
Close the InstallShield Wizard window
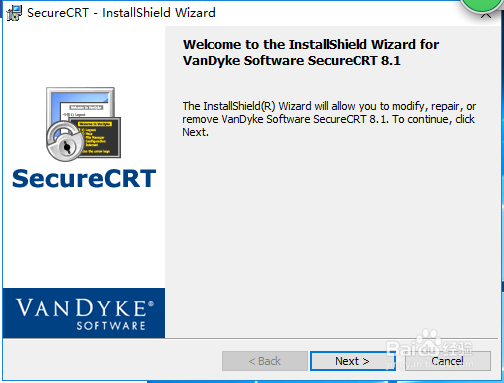click(x=486, y=16)
